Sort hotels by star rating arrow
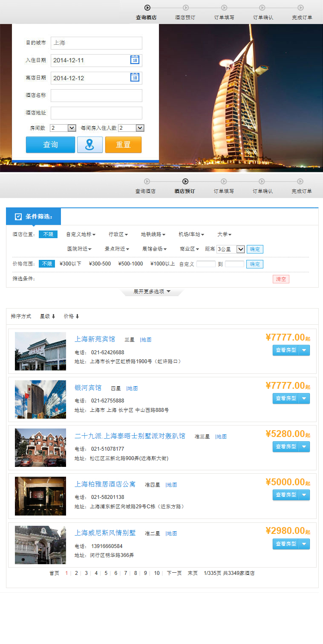Image resolution: width=323 pixels, height=644 pixels. click(54, 316)
